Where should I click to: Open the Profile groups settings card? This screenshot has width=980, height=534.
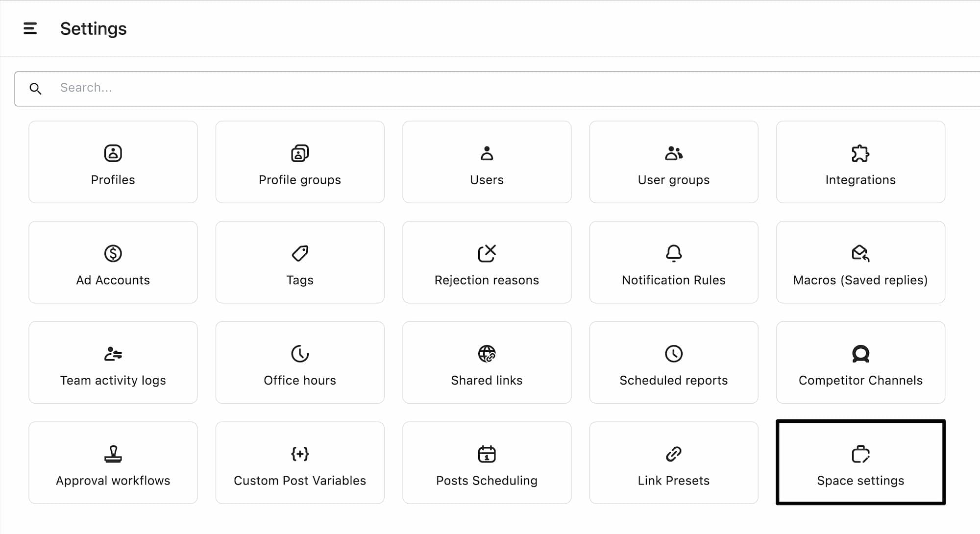coord(300,162)
